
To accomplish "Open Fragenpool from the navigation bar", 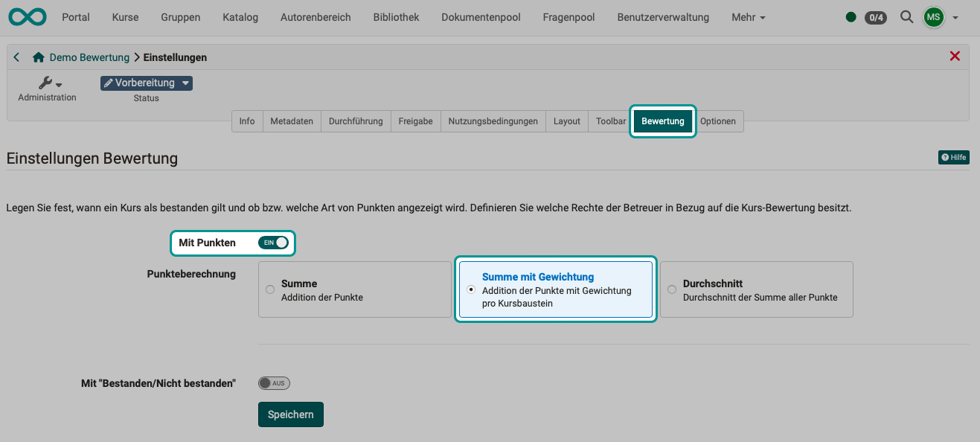I will [x=568, y=16].
